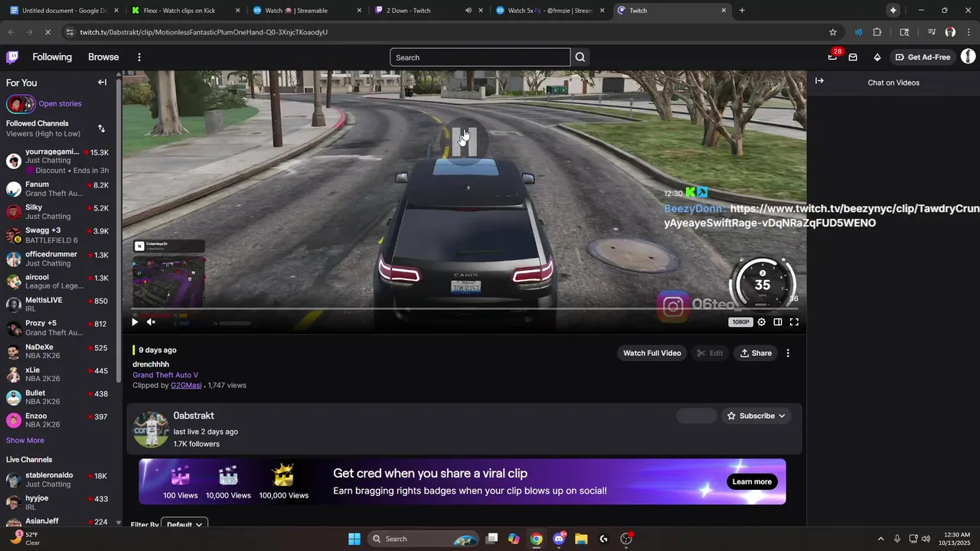
Task: Open stories link
Action: [60, 104]
